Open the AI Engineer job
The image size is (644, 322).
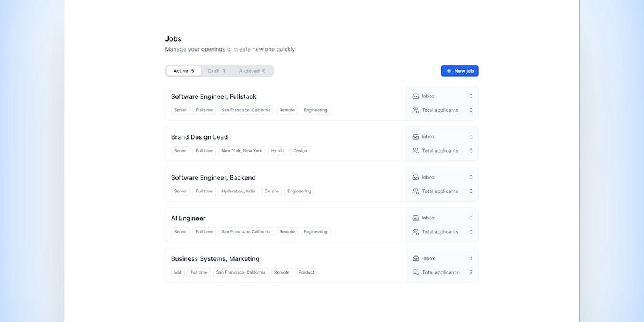[x=188, y=218]
